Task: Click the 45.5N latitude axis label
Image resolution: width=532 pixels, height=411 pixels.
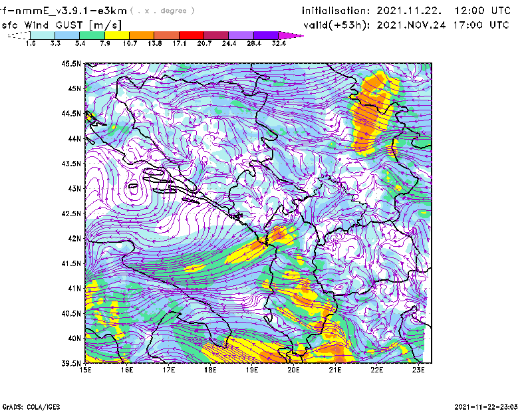Action: 71,64
